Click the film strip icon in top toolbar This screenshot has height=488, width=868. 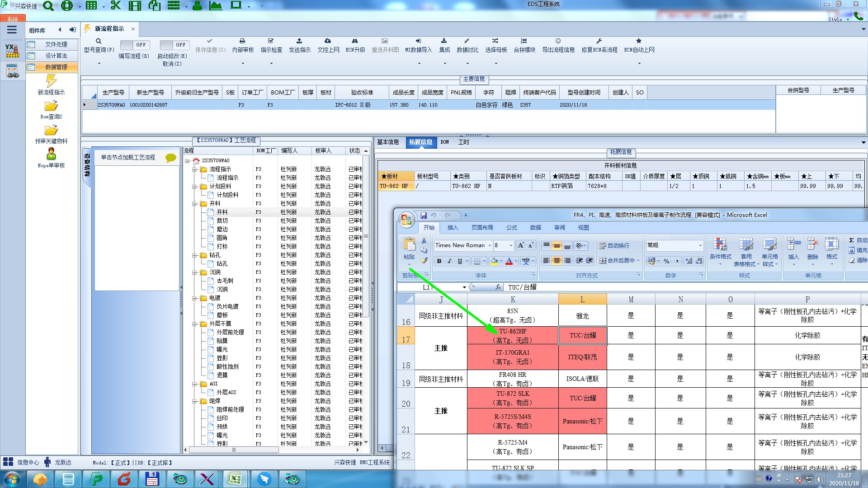coord(135,5)
